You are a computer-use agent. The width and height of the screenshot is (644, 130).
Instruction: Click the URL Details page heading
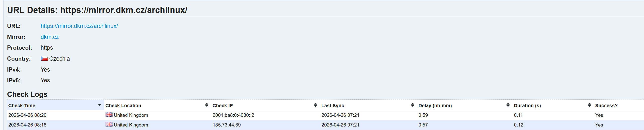97,10
